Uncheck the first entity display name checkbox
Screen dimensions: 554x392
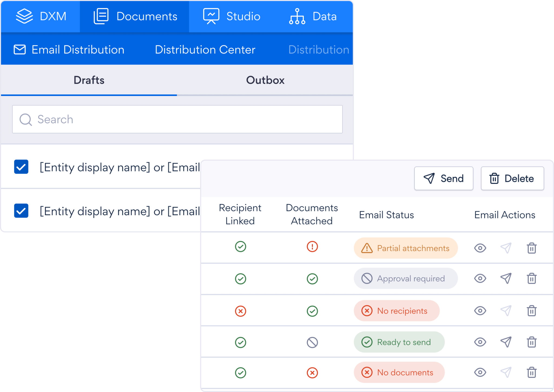point(21,167)
